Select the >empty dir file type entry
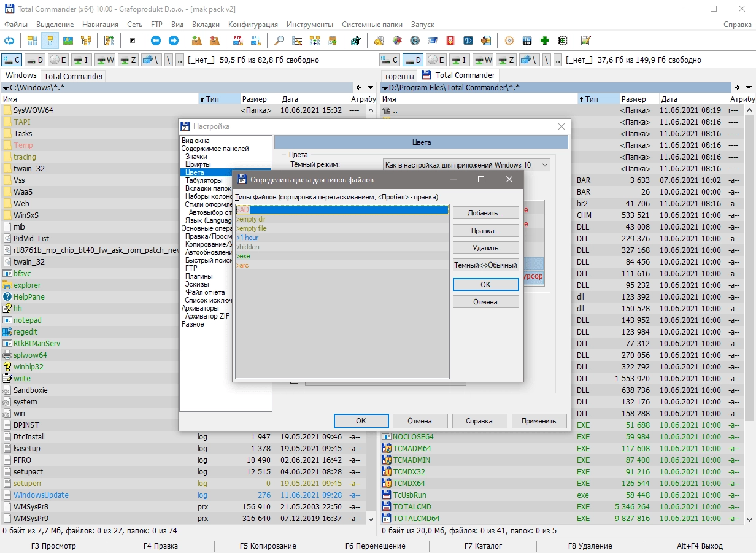Screen dimensions: 756x553 tap(342, 219)
